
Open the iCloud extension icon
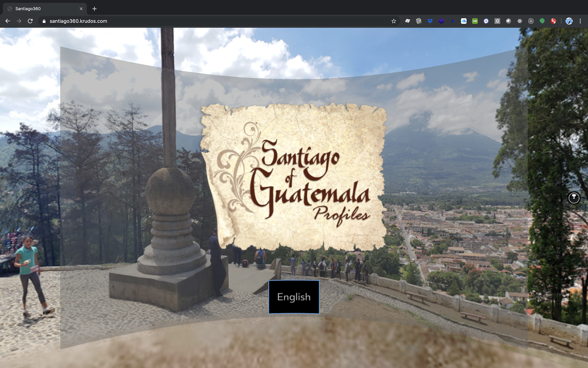coord(464,21)
